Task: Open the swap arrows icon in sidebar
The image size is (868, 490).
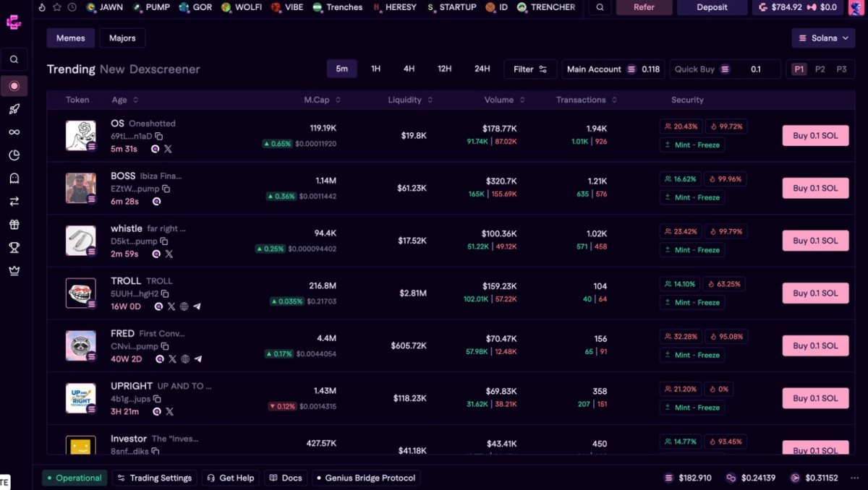Action: coord(14,201)
